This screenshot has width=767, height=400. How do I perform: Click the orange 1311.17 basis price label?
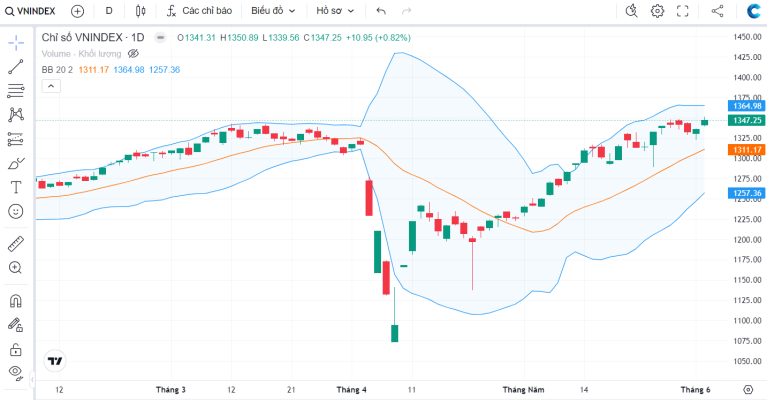click(746, 150)
